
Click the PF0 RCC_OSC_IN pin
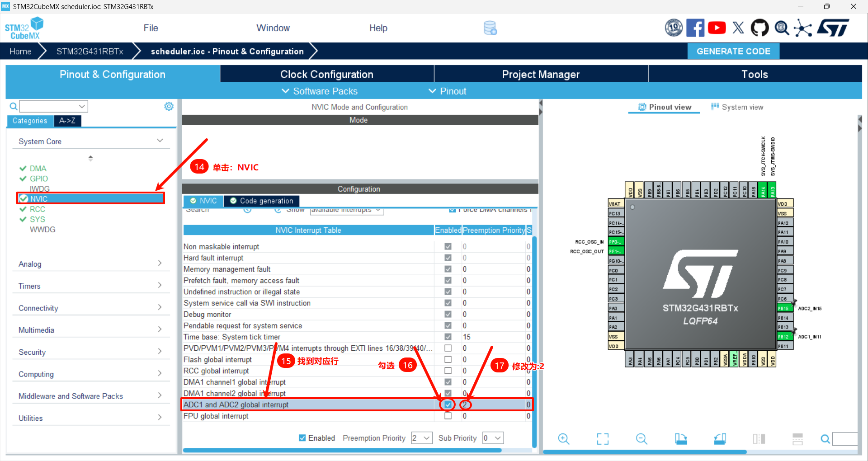point(616,242)
